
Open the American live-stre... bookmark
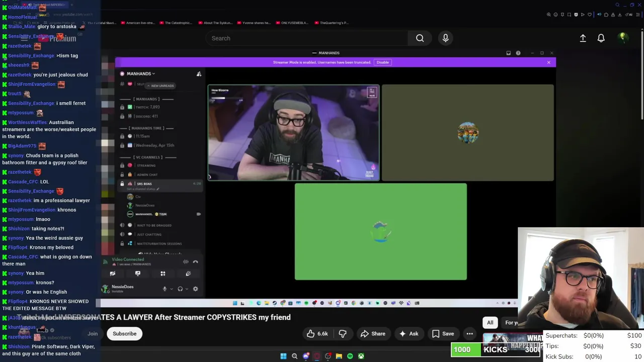(x=137, y=23)
